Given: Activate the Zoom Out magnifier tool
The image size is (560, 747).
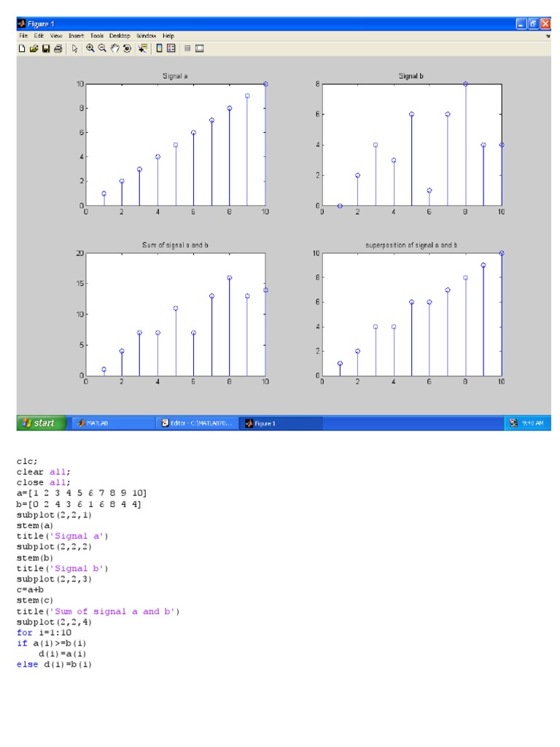Looking at the screenshot, I should point(102,48).
